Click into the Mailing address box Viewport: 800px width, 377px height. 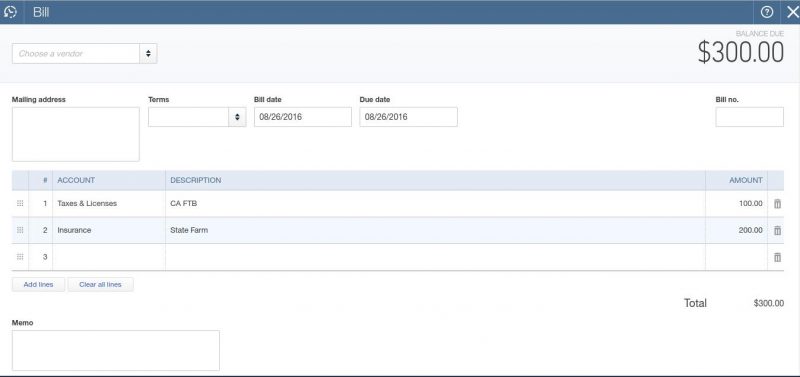[x=76, y=134]
